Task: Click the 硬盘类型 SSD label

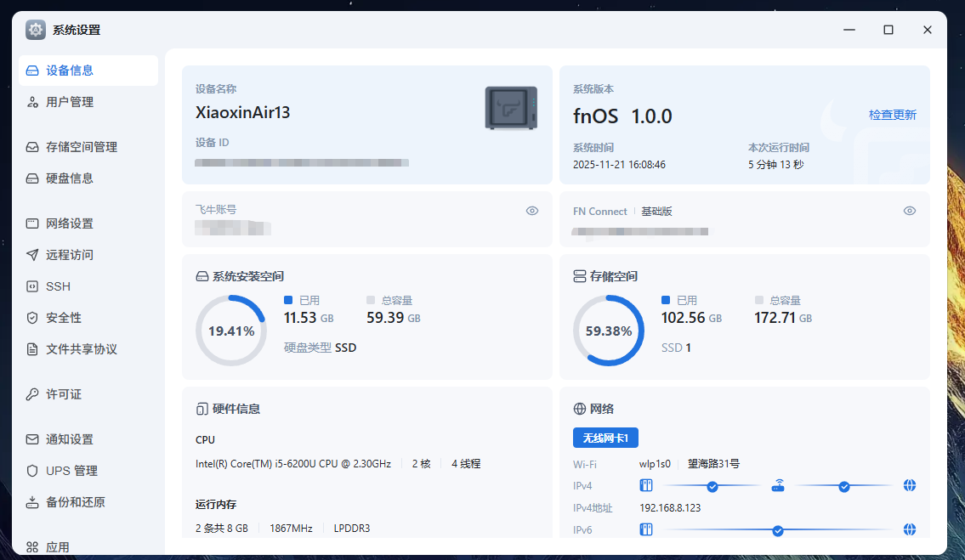Action: pos(320,348)
